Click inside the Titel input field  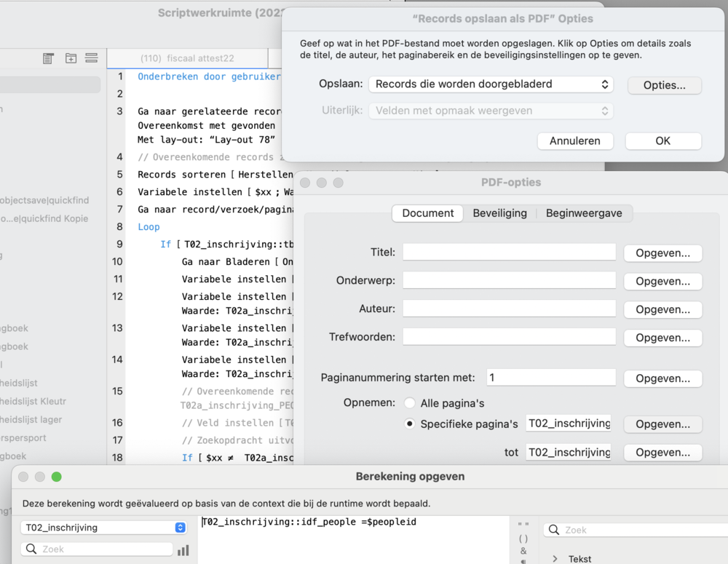(508, 253)
